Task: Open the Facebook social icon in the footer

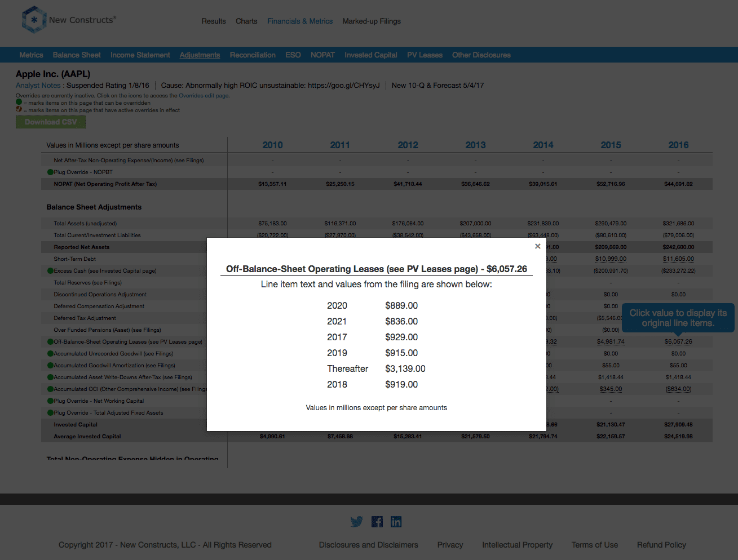Action: coord(377,522)
